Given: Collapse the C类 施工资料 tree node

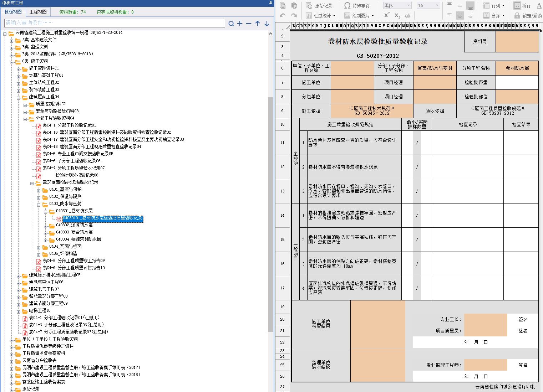Looking at the screenshot, I should (x=11, y=62).
